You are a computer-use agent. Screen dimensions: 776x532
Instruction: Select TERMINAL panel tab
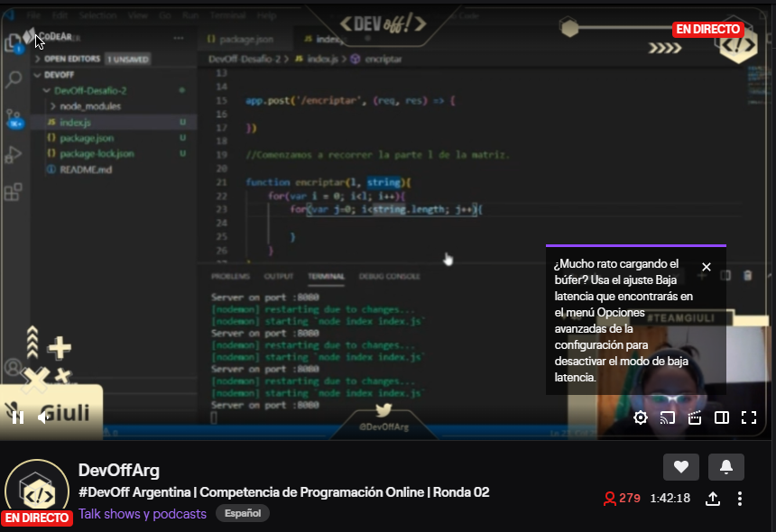pyautogui.click(x=326, y=277)
